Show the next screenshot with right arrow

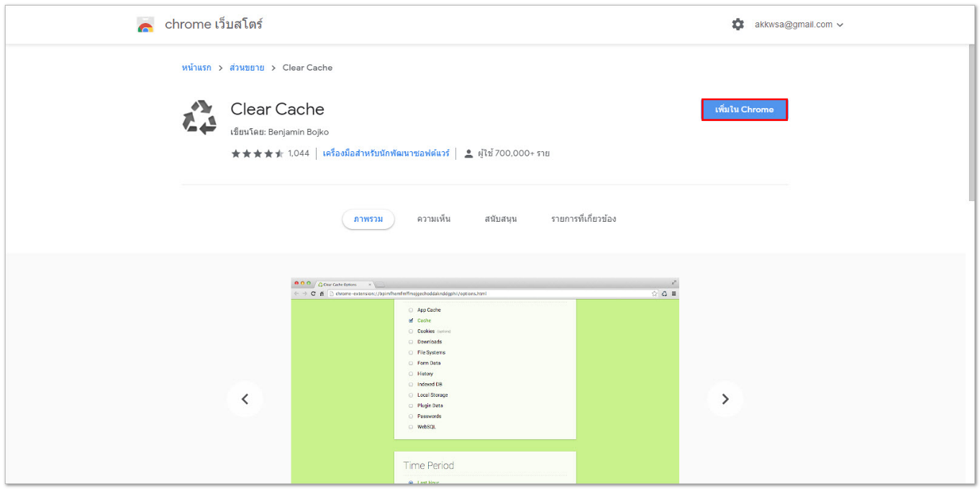click(x=725, y=399)
